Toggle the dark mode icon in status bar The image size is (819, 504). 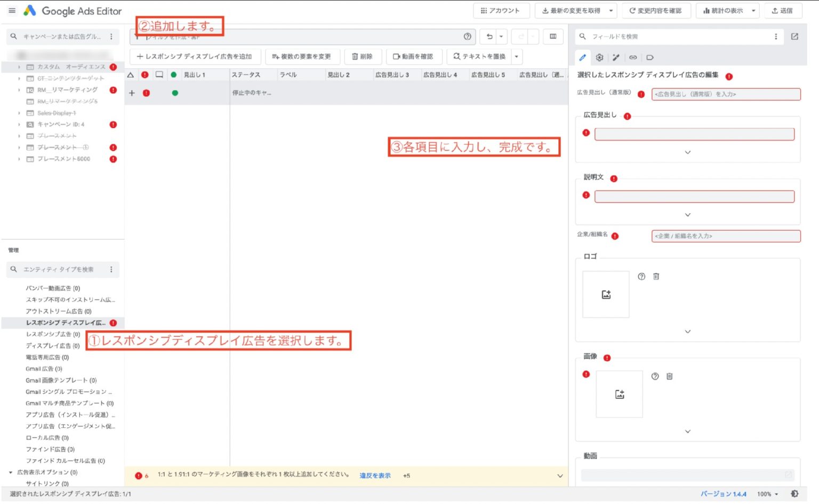tap(794, 494)
